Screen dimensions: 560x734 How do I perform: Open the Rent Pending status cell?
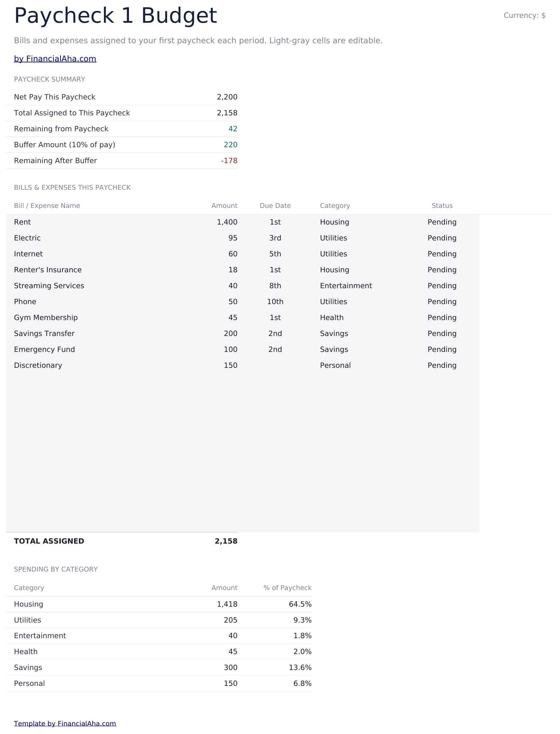click(x=442, y=222)
